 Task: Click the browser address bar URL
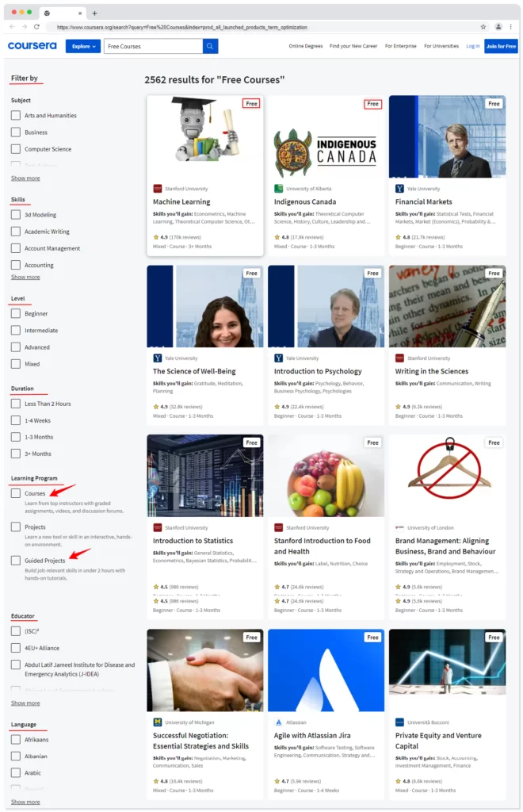181,27
